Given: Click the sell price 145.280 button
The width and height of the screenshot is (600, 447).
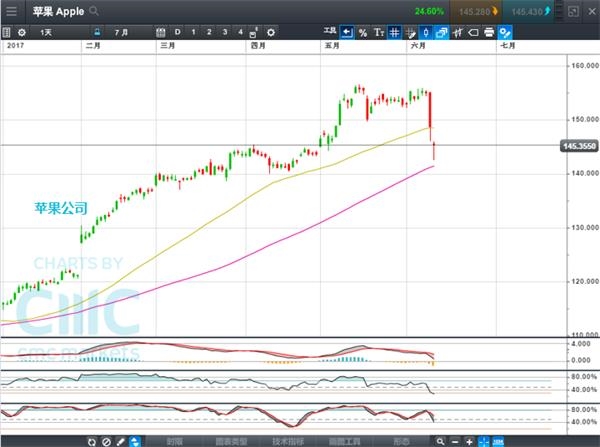Looking at the screenshot, I should (475, 11).
